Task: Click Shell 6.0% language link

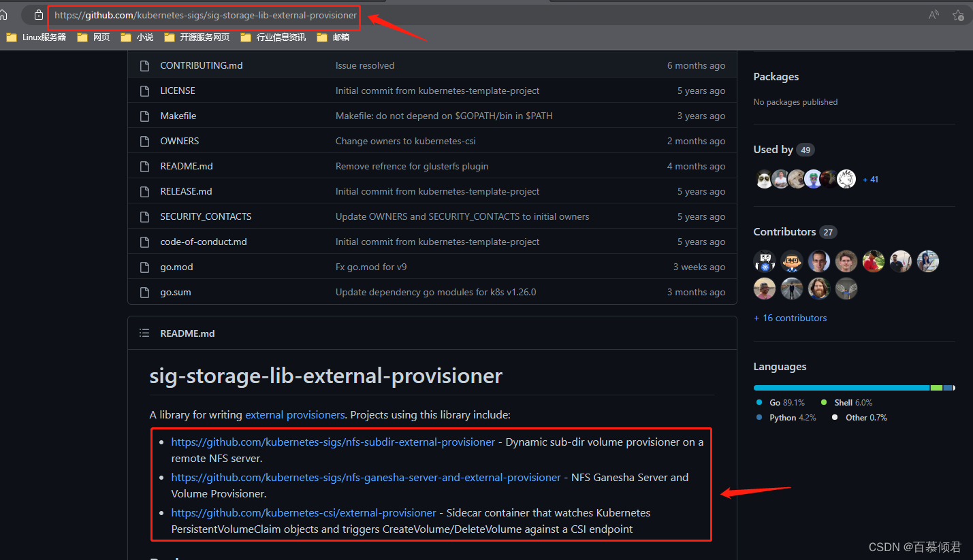Action: click(x=847, y=403)
